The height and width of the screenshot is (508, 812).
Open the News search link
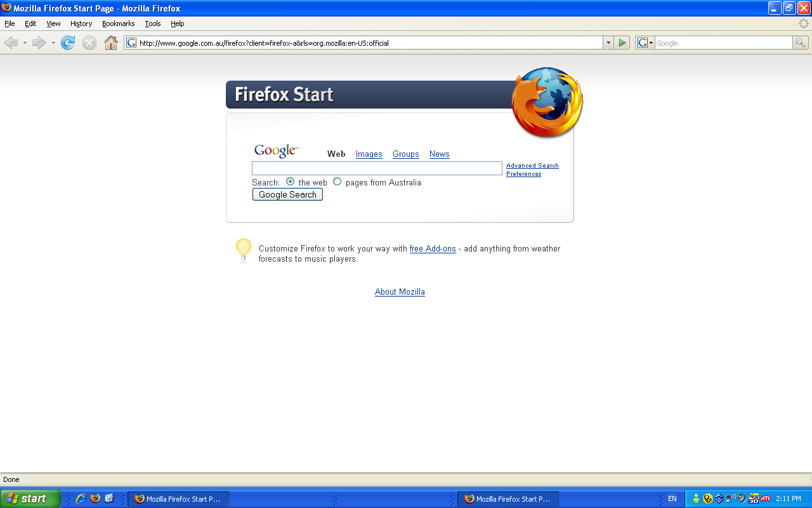440,154
